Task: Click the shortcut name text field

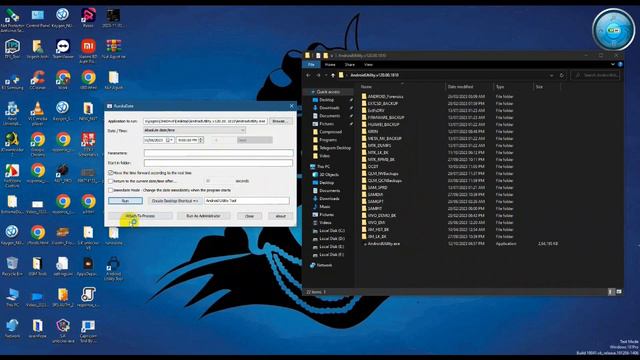Action: coord(247,201)
